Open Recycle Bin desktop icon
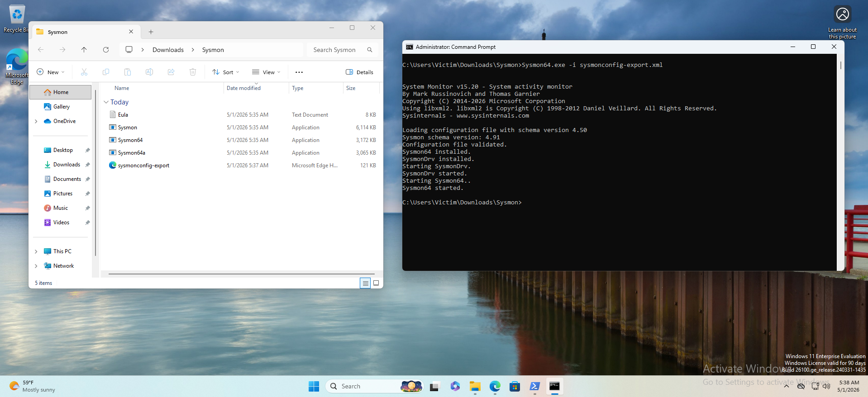 point(17,19)
